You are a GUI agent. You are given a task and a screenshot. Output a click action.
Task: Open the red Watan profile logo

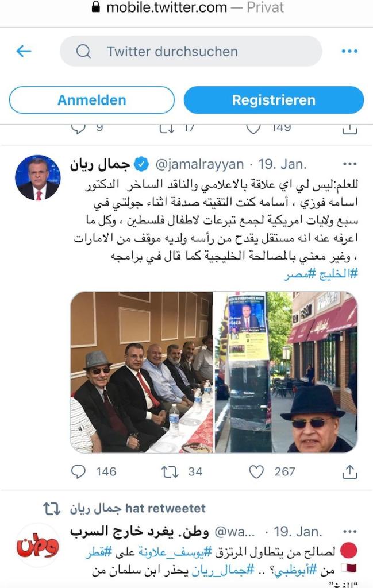click(37, 546)
